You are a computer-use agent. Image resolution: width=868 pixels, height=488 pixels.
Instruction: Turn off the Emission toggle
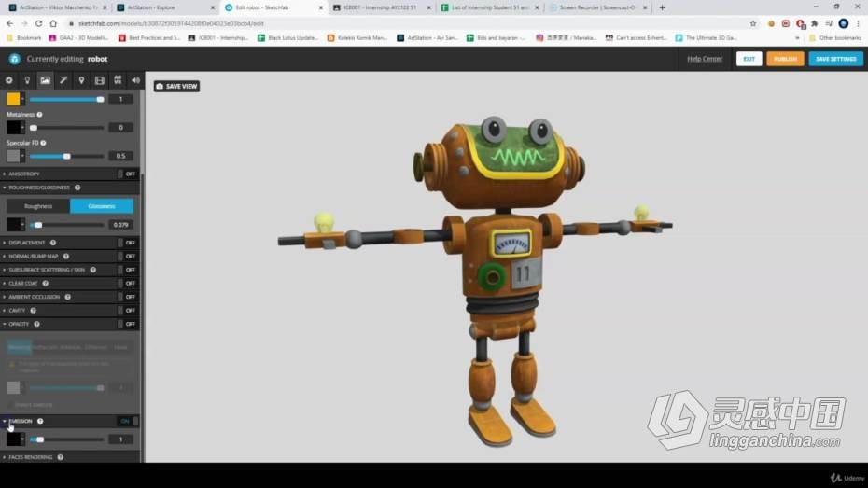(x=127, y=421)
